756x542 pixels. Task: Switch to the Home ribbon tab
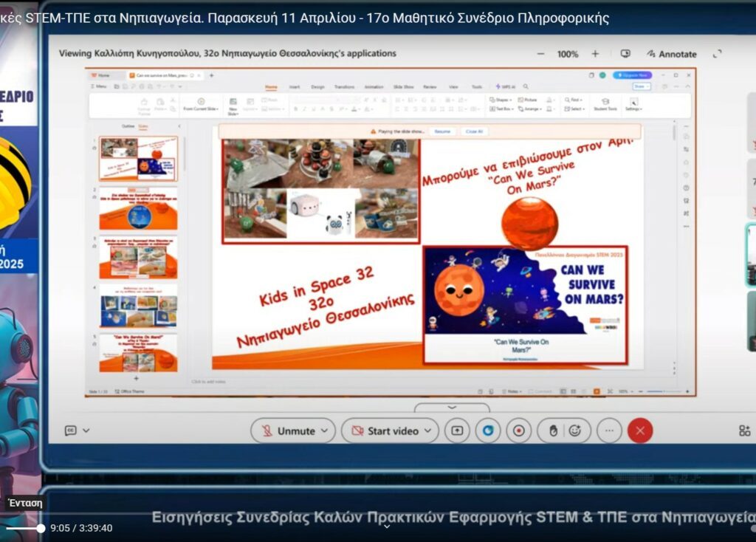(x=272, y=87)
